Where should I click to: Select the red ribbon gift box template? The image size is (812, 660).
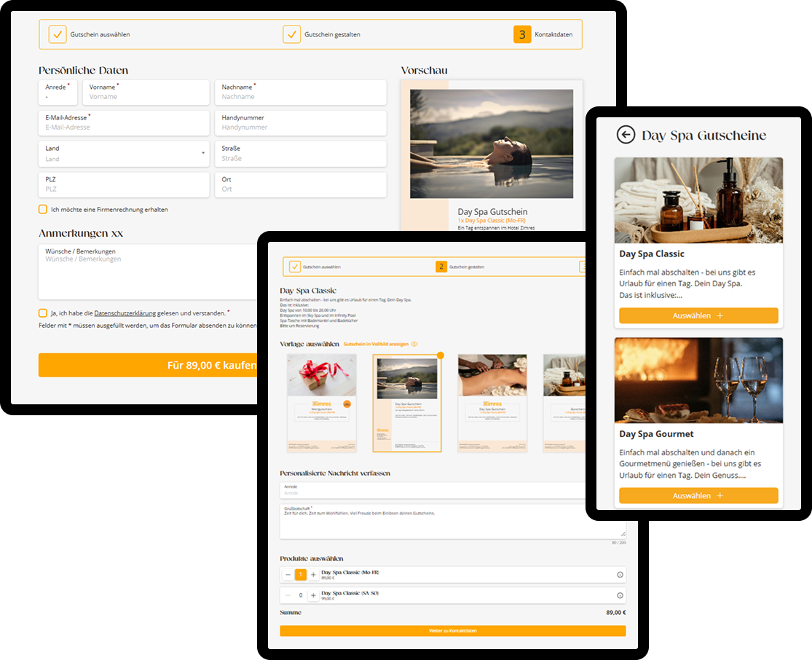[x=322, y=403]
